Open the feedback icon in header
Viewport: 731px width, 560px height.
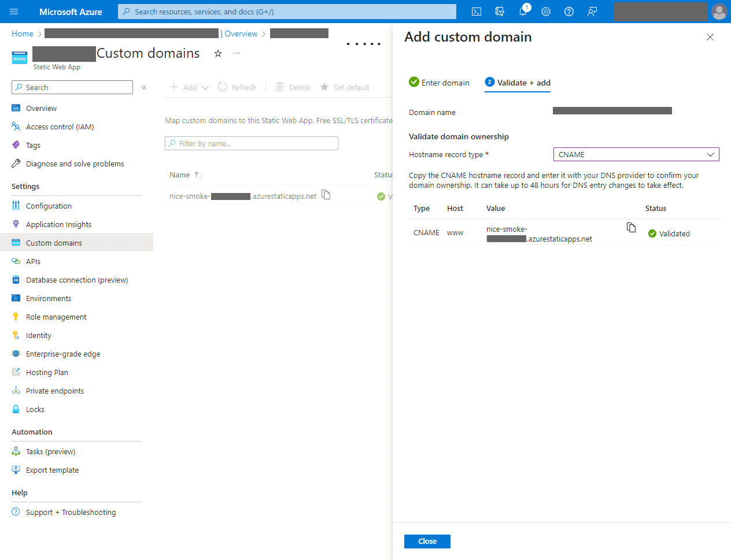click(592, 12)
